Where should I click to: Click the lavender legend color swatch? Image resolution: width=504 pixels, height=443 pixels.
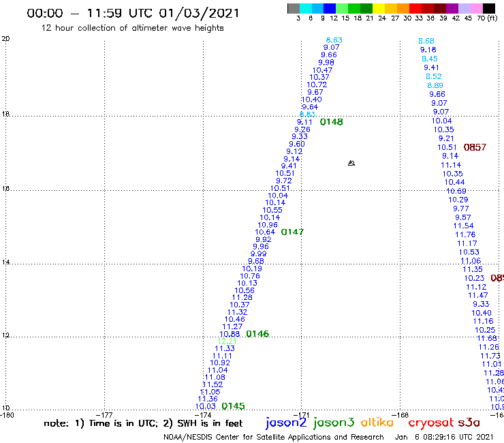[464, 8]
